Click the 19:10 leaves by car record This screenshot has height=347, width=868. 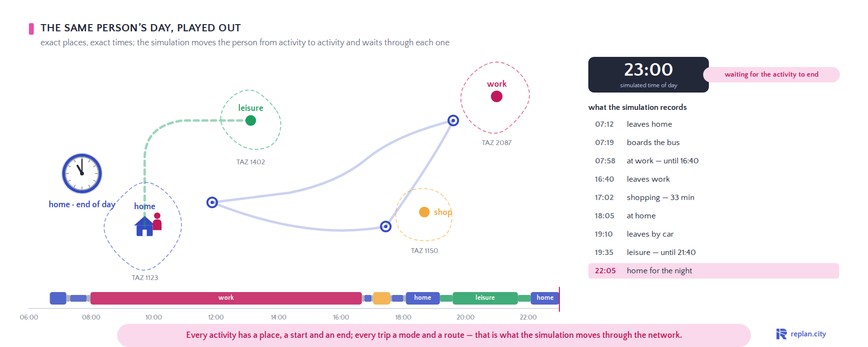[x=714, y=234]
